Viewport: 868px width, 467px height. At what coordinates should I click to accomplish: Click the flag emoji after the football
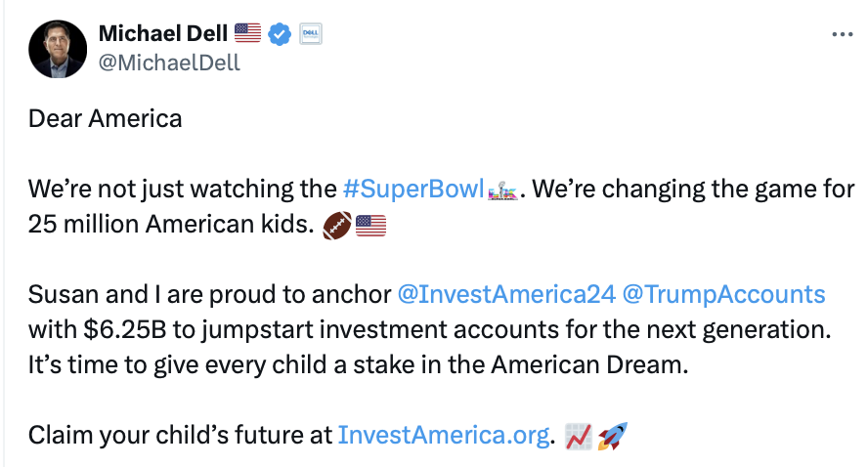371,226
